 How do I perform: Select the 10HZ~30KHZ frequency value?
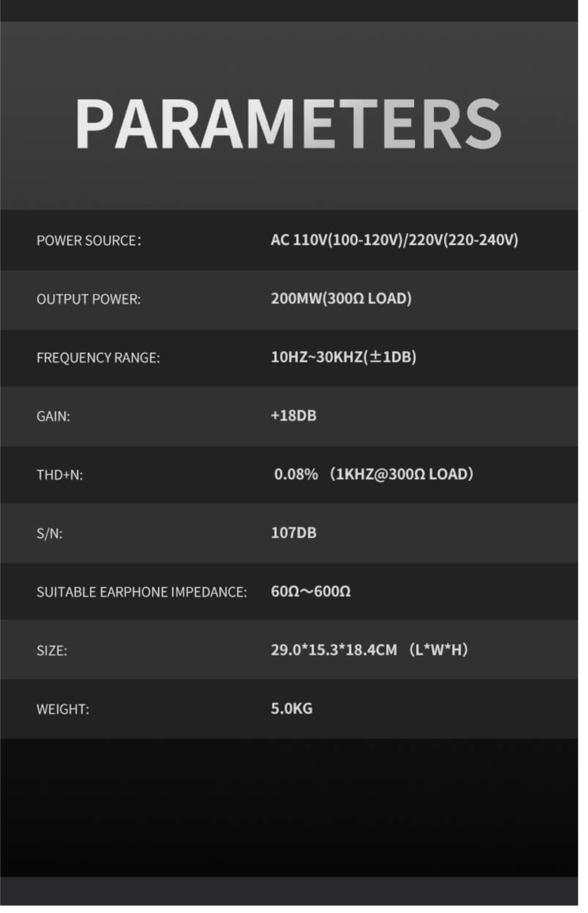343,357
